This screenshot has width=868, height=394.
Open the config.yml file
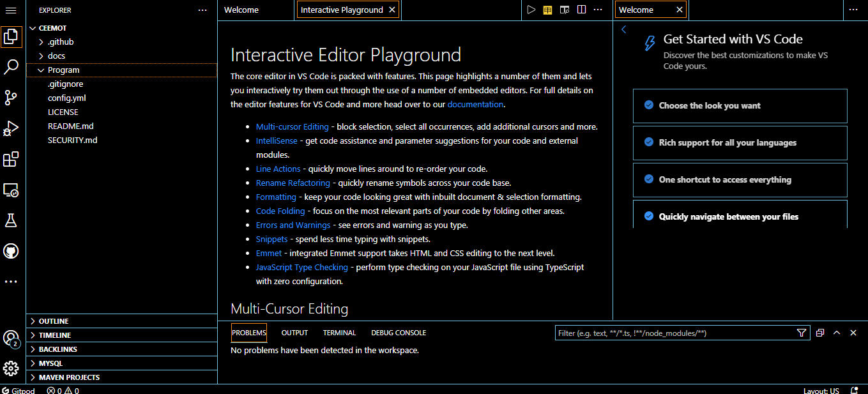[x=121, y=98]
